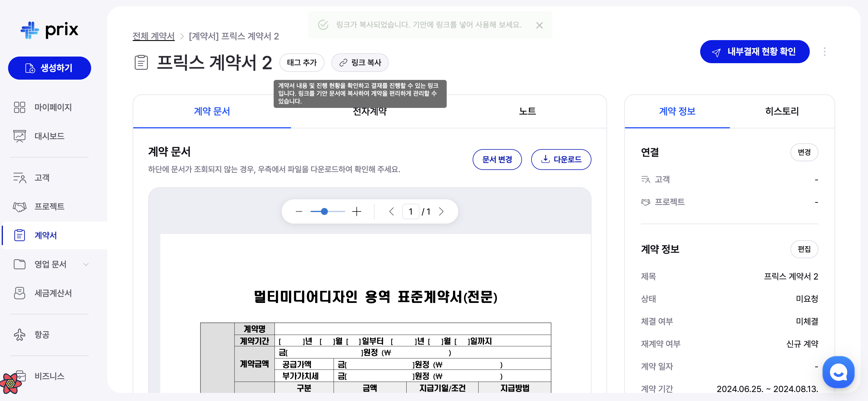Open 마이페이지 from sidebar

[52, 107]
